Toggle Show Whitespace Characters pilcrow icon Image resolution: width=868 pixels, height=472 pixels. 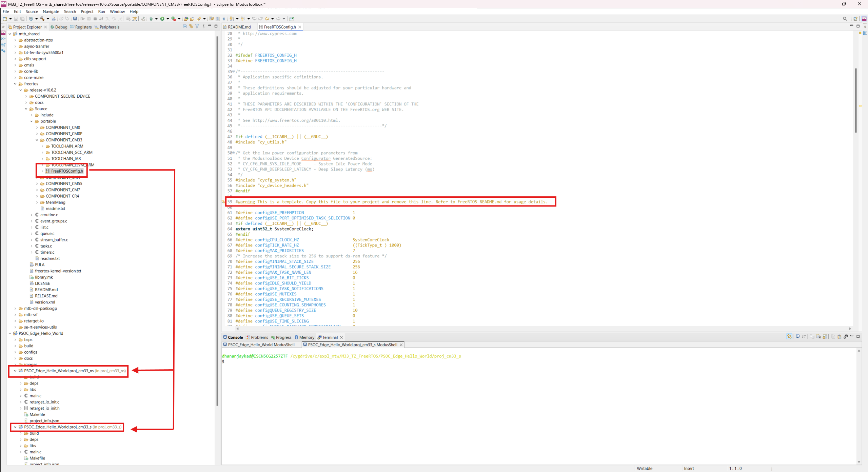pyautogui.click(x=224, y=19)
